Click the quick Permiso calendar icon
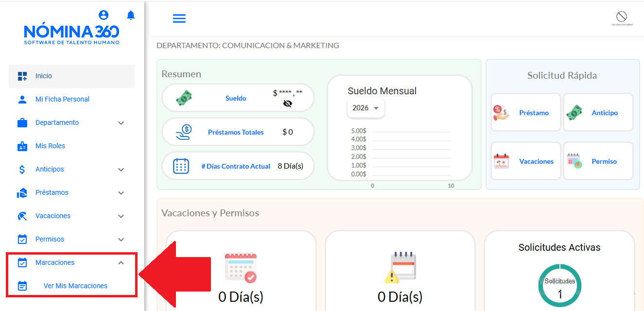 tap(574, 161)
